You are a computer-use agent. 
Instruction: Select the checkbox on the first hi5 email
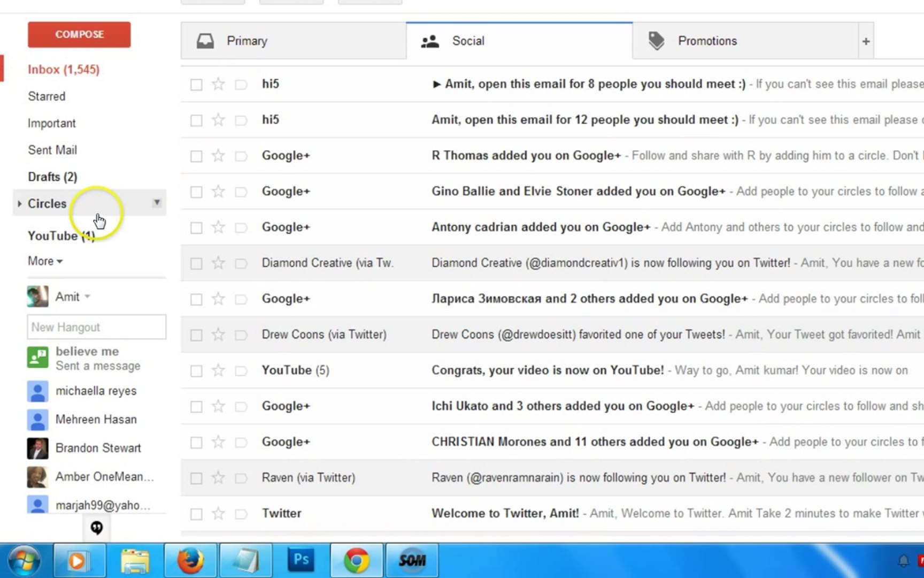coord(196,84)
